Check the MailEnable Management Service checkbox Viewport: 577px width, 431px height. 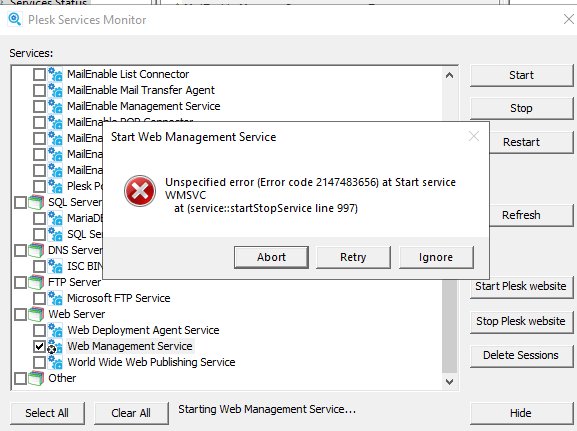click(39, 106)
